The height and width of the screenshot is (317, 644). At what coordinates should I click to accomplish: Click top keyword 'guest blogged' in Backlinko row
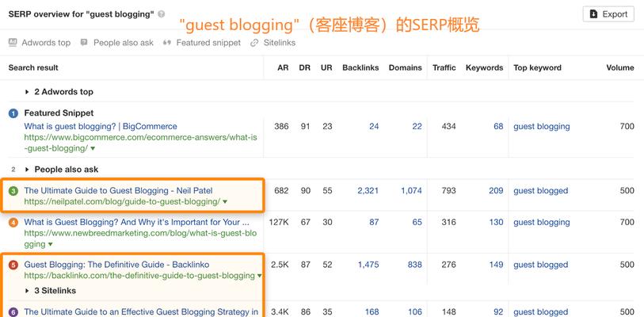point(541,265)
